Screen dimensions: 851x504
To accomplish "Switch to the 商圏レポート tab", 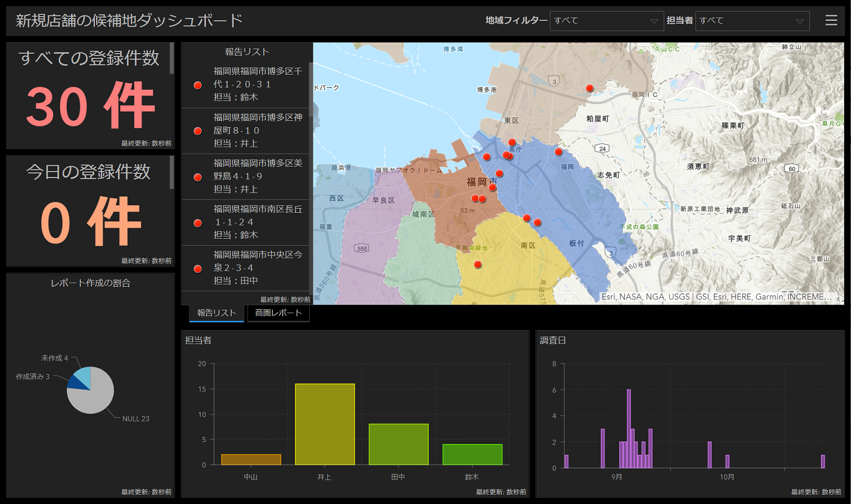I will pos(279,313).
